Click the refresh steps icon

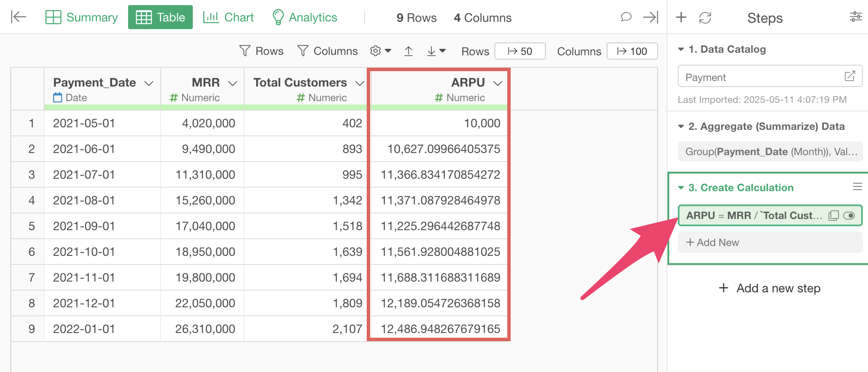pyautogui.click(x=705, y=18)
